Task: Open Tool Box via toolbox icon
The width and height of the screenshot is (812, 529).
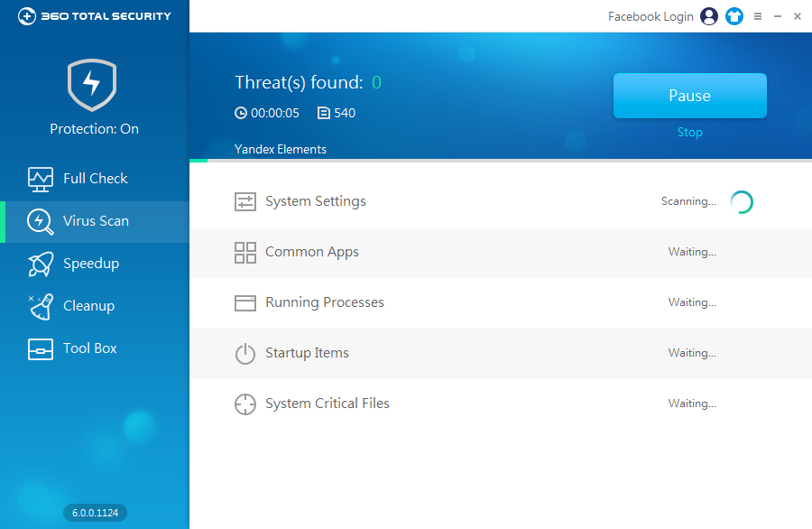Action: (41, 349)
